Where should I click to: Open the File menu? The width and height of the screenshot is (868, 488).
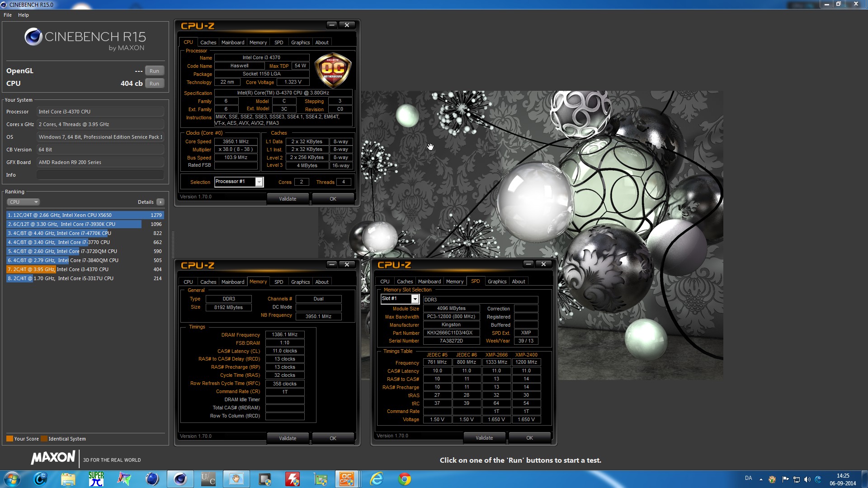pyautogui.click(x=8, y=15)
